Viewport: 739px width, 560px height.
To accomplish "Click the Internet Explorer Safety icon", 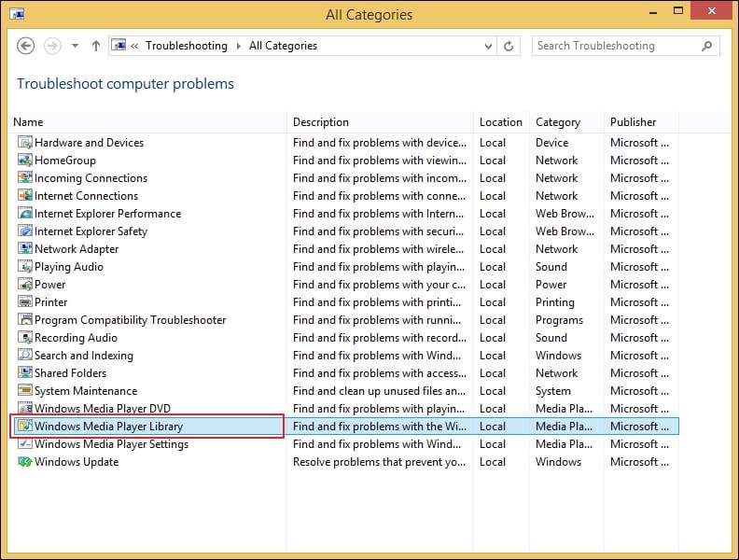I will click(x=25, y=231).
